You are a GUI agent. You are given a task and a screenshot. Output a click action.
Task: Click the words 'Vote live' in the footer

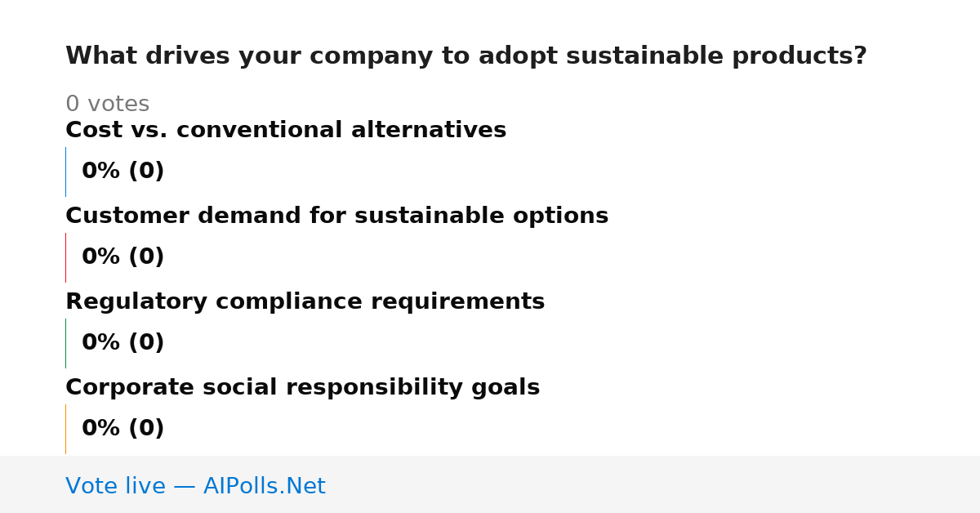115,486
